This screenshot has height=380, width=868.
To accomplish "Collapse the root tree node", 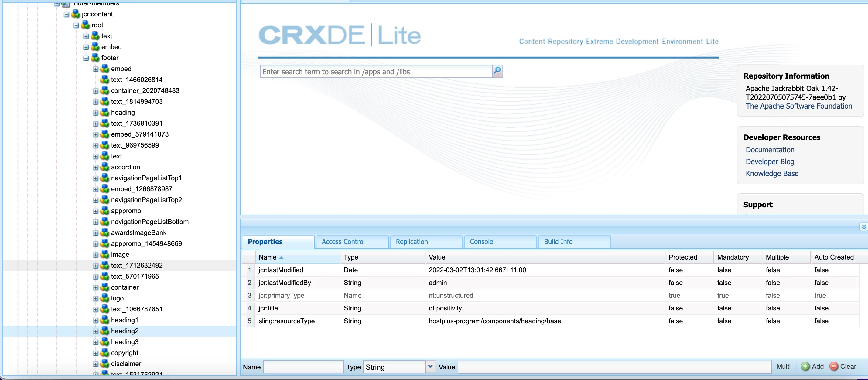I will 76,25.
